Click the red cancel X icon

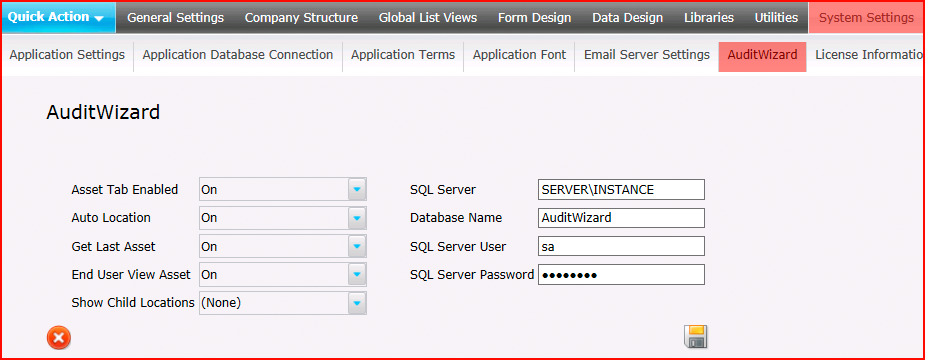click(x=58, y=338)
